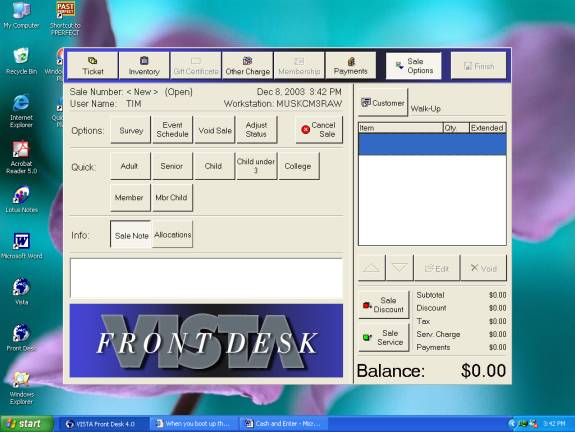Switch to 'Cash and Enter' taskbar window
This screenshot has height=432, width=575.
point(284,424)
